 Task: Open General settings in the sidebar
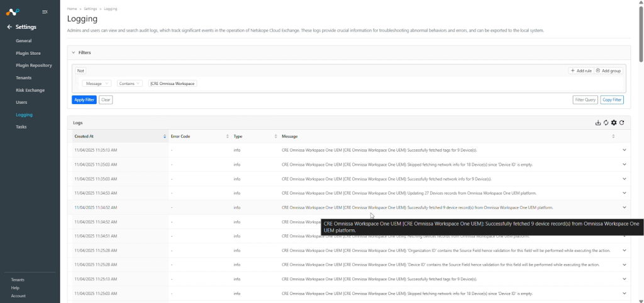click(x=24, y=41)
